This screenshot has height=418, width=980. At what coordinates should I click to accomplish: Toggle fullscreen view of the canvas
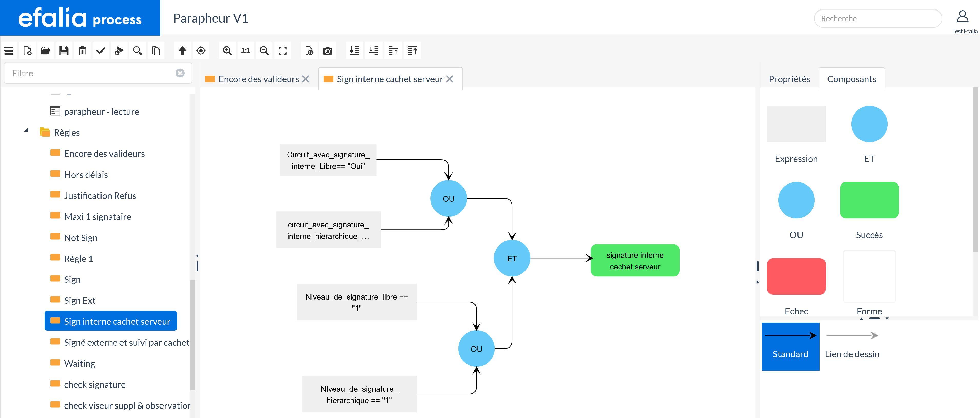point(282,50)
